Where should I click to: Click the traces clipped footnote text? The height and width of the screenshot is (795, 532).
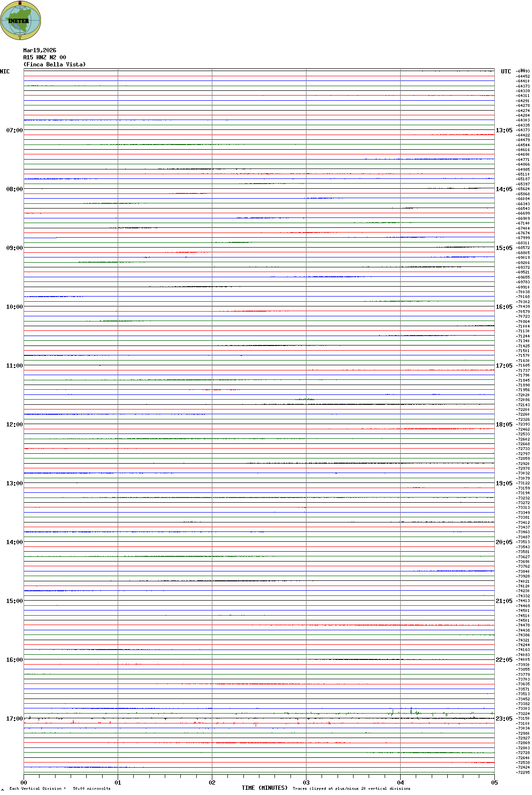tap(351, 788)
